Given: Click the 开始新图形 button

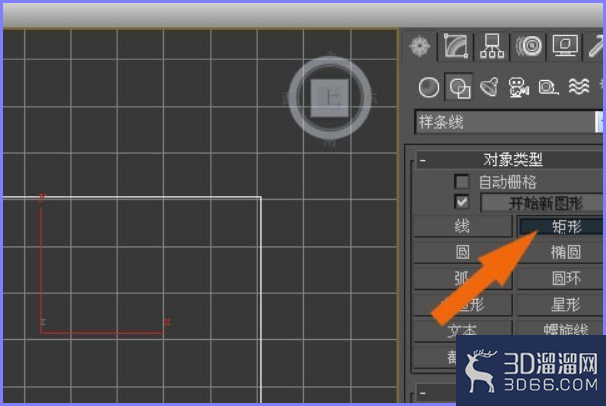Looking at the screenshot, I should (x=542, y=203).
